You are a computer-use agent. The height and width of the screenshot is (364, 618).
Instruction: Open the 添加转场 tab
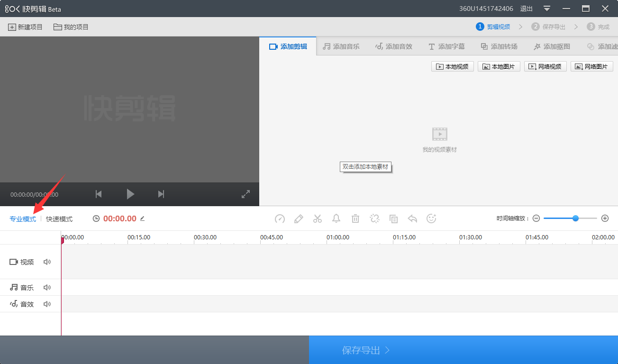499,46
